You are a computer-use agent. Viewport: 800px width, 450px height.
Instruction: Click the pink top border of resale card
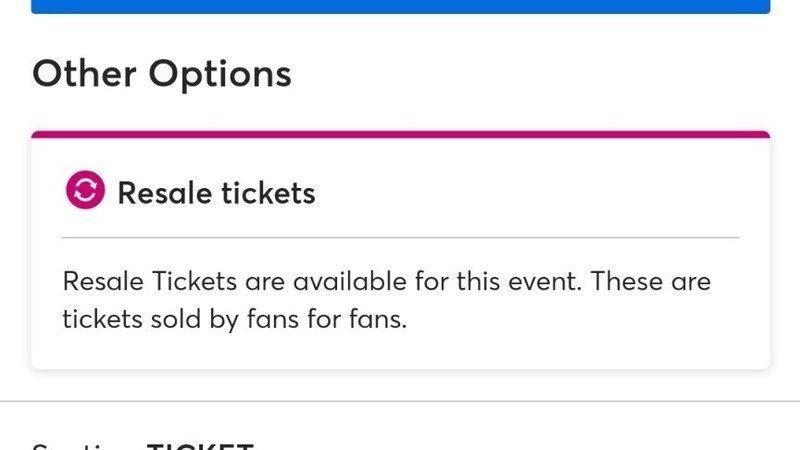point(400,134)
